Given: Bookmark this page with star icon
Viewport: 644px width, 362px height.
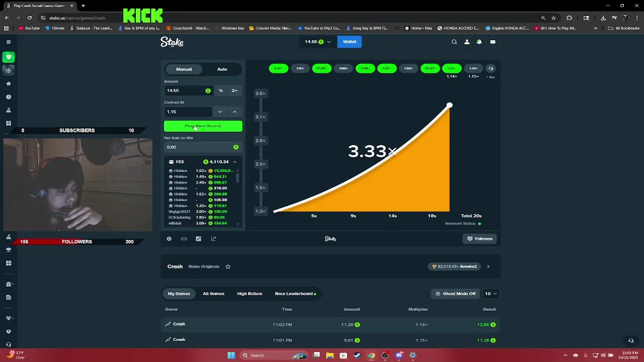Looking at the screenshot, I should point(553,18).
